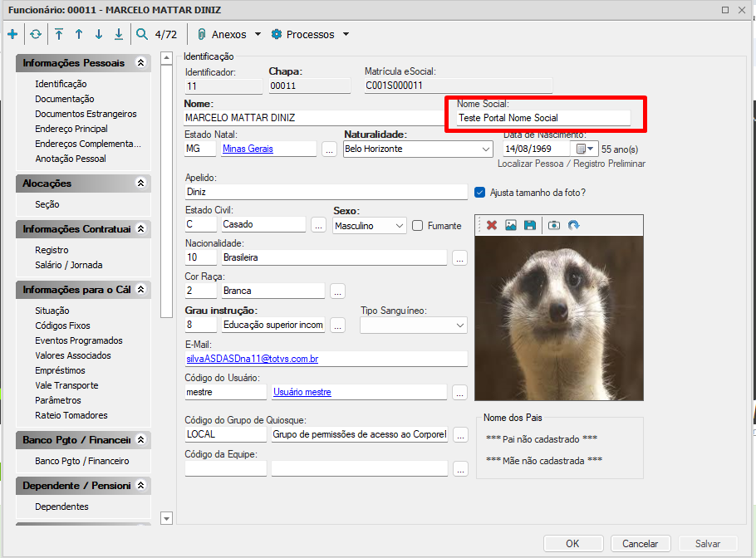This screenshot has height=558, width=756.
Task: Click the Cancelar button
Action: tap(641, 544)
